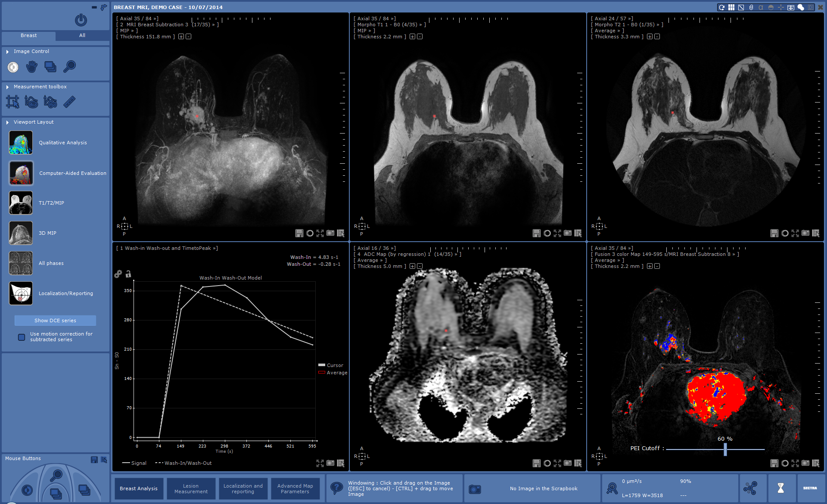This screenshot has width=827, height=504.
Task: Open the Advanced Map Parameters tab
Action: pyautogui.click(x=295, y=488)
